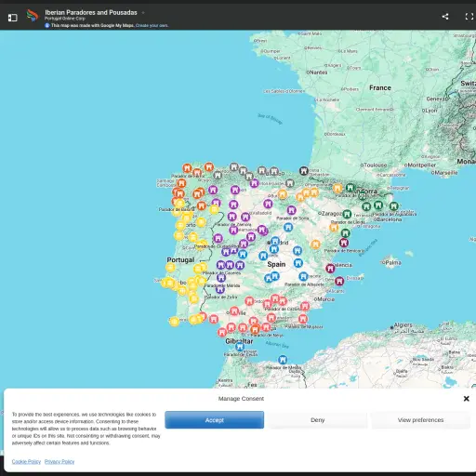Select the green Parador de Aiguablava marker
476x476 pixels.
(x=393, y=206)
